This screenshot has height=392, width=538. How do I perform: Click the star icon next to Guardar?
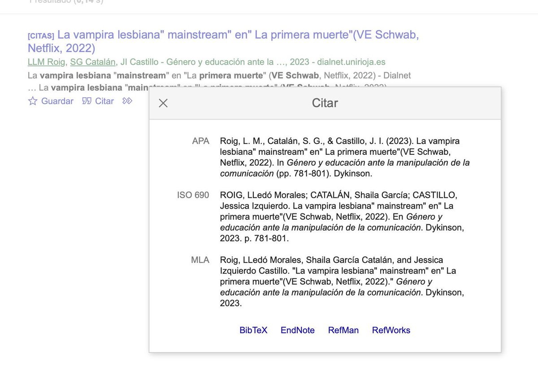pos(33,101)
